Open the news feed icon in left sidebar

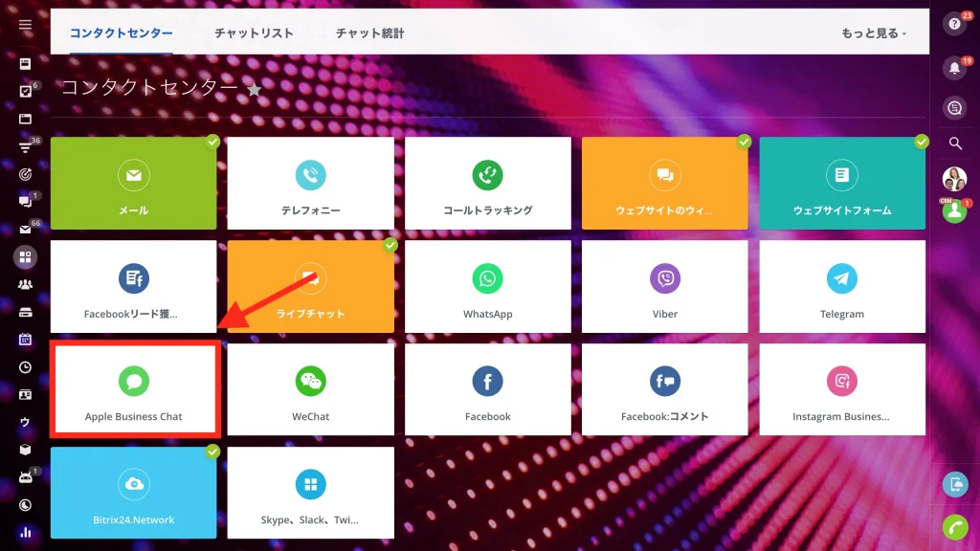tap(25, 64)
